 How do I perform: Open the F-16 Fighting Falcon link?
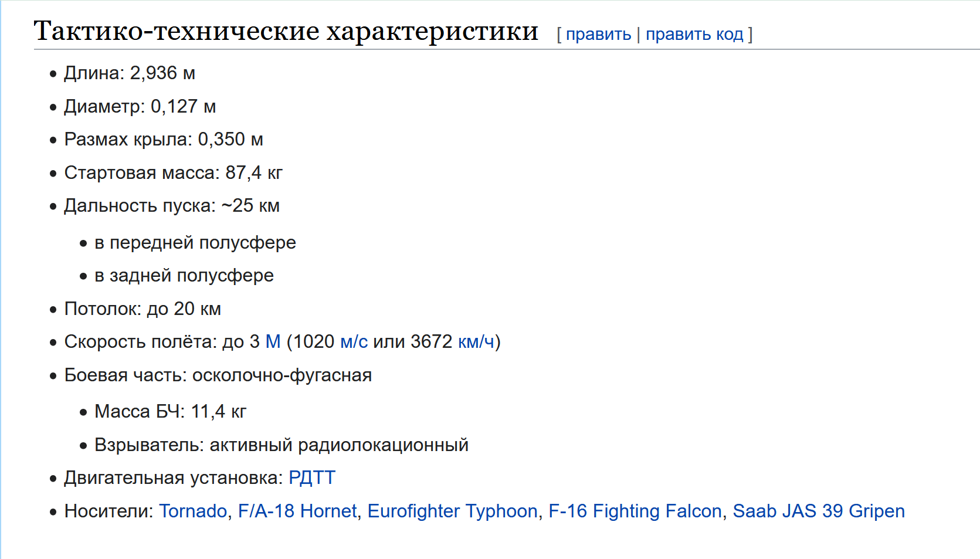(635, 511)
